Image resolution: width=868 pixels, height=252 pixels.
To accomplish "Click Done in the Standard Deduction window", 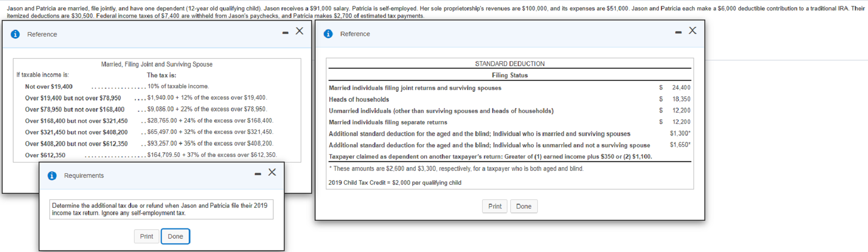I will coord(524,206).
